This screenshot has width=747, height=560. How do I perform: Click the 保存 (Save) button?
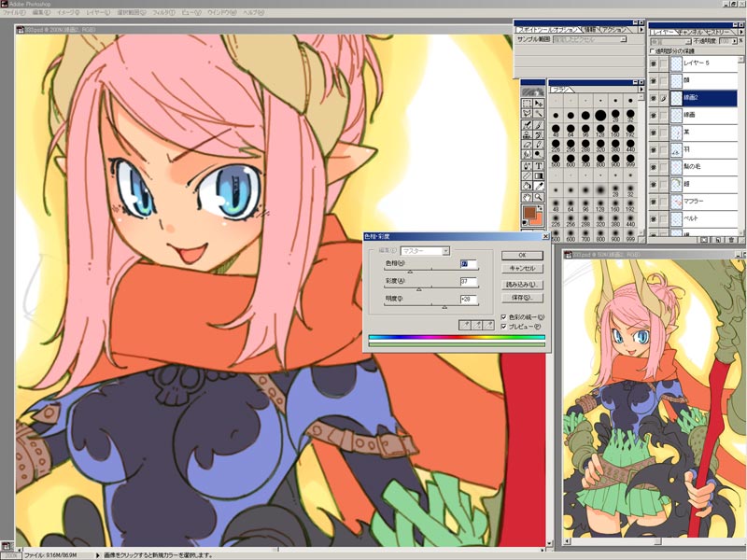pyautogui.click(x=522, y=298)
